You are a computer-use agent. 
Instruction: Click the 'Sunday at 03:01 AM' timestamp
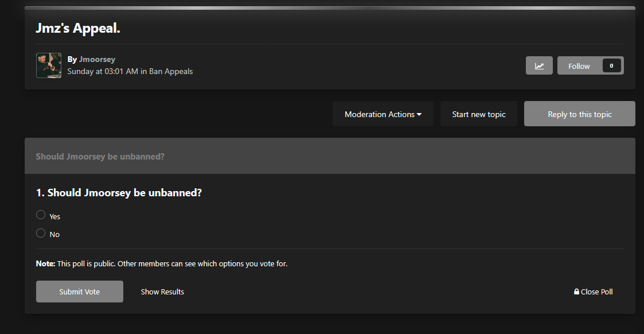(103, 72)
